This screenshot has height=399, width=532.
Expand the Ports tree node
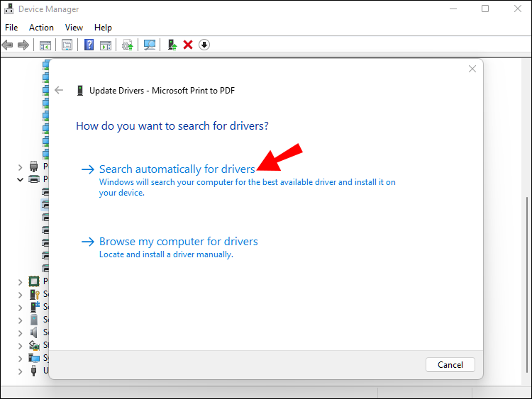20,167
